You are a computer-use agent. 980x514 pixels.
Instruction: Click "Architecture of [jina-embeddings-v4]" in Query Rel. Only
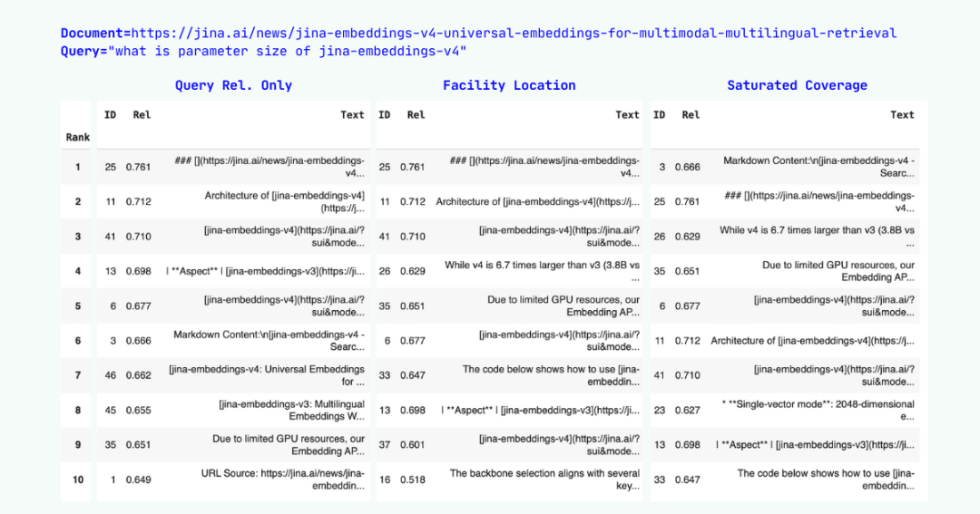(x=284, y=202)
